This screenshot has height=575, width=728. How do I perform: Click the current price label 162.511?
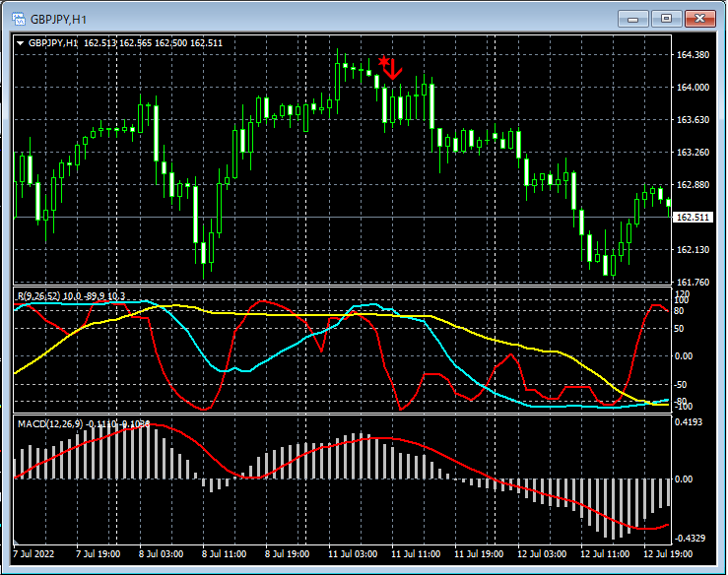(695, 218)
